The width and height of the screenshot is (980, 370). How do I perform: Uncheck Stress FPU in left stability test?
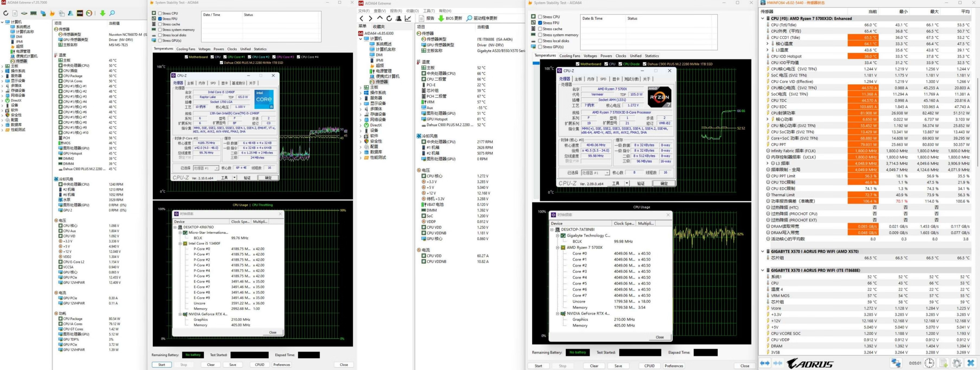pos(160,19)
